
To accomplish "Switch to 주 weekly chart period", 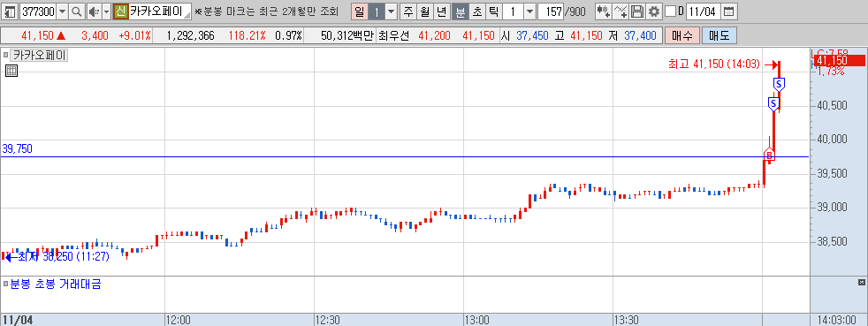I will click(x=408, y=11).
